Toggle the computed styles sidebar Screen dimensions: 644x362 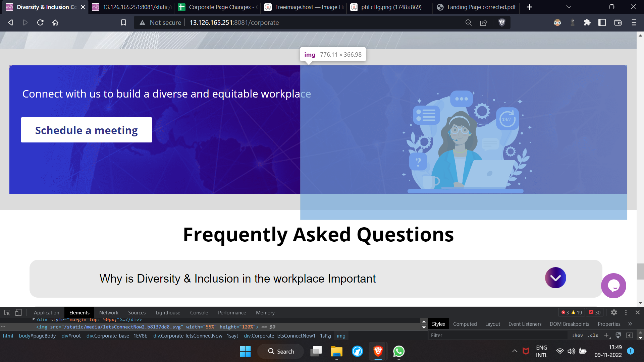[x=630, y=335]
